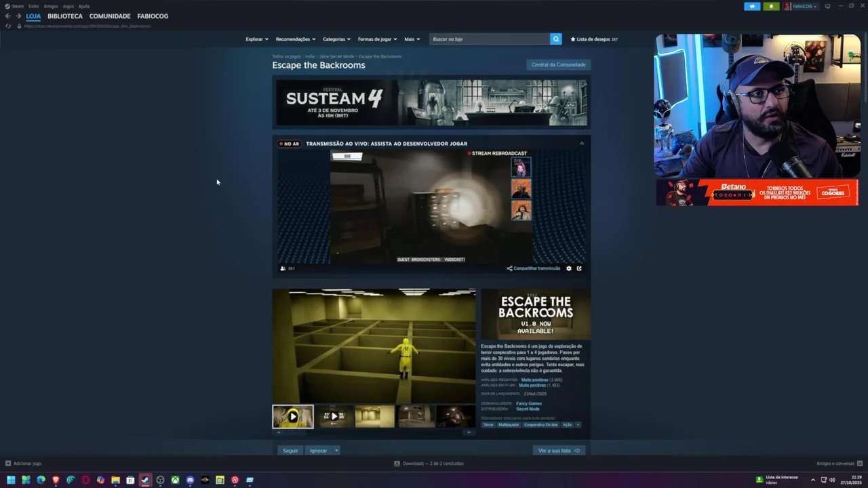Open Microsoft Store from taskbar
The width and height of the screenshot is (868, 488).
click(130, 480)
